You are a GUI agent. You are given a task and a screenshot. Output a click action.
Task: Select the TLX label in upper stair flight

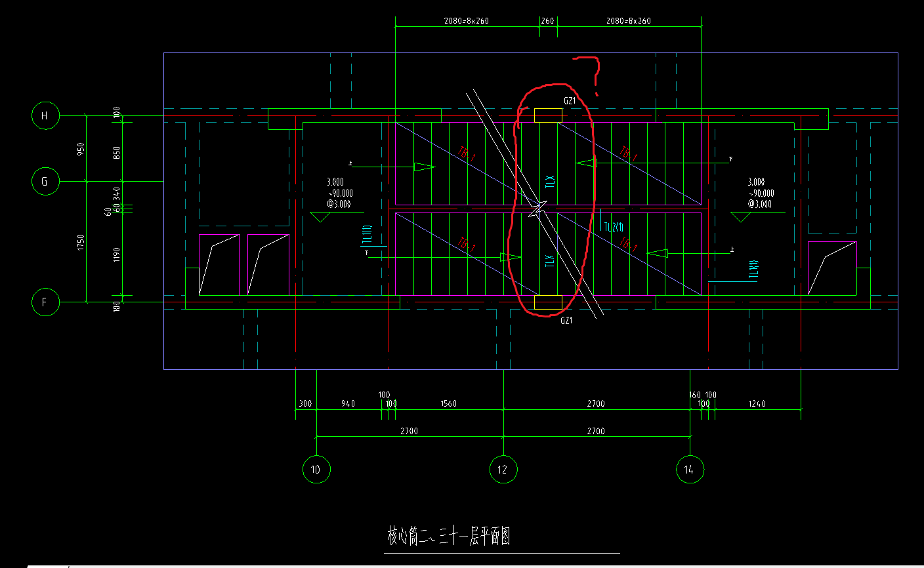pyautogui.click(x=550, y=182)
